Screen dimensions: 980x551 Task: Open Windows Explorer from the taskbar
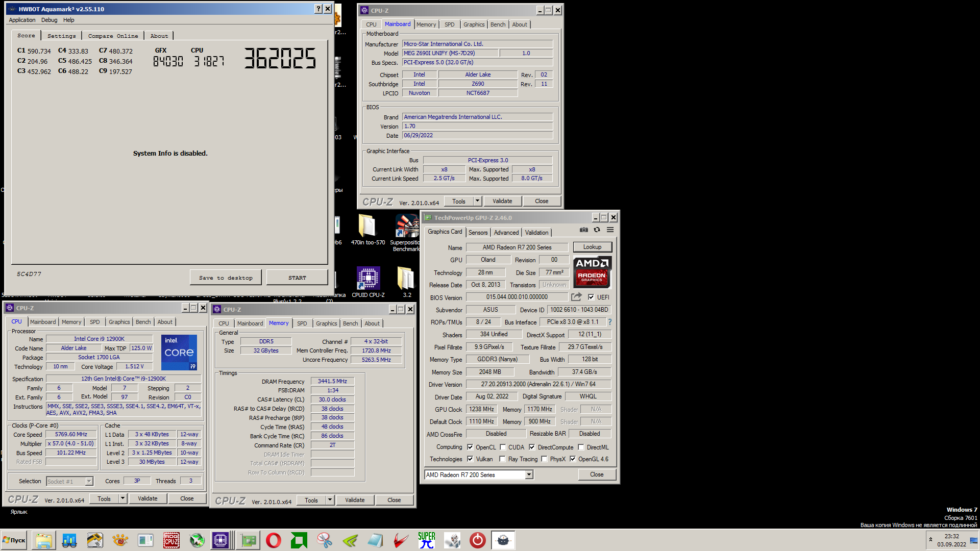click(44, 540)
